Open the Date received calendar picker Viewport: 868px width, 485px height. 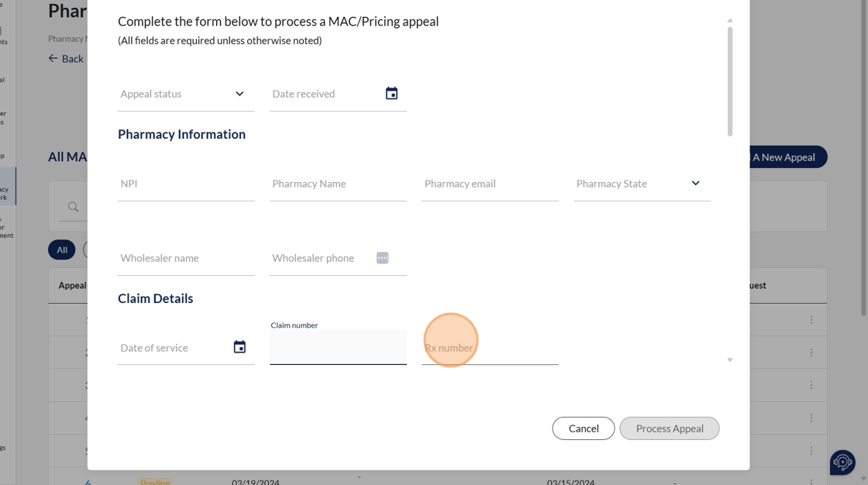click(x=391, y=94)
